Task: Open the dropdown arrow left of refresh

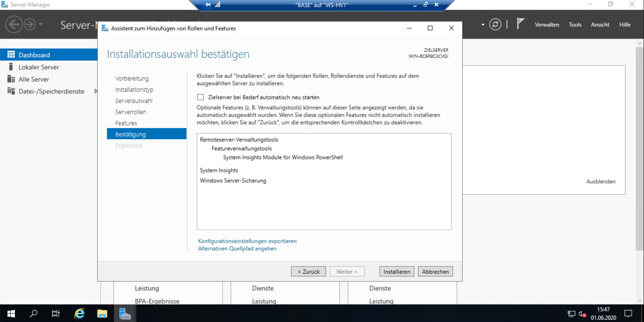Action: 483,25
